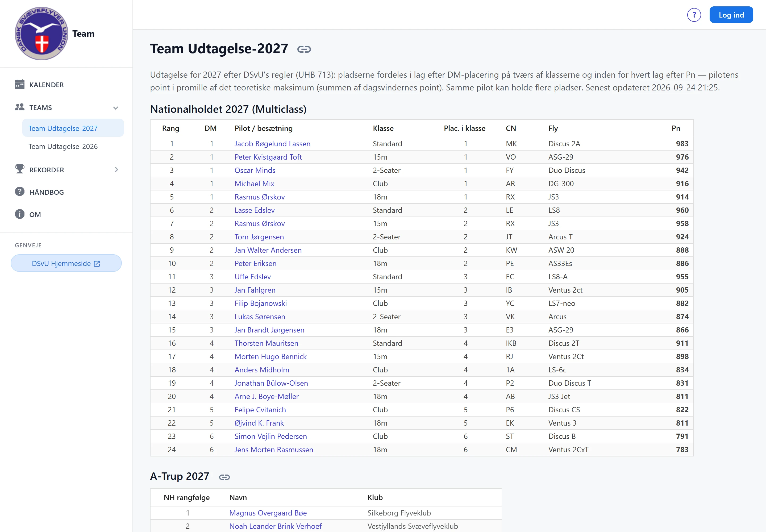Screen dimensions: 766x532
Task: Click the Rekorder trophy icon
Action: [20, 169]
